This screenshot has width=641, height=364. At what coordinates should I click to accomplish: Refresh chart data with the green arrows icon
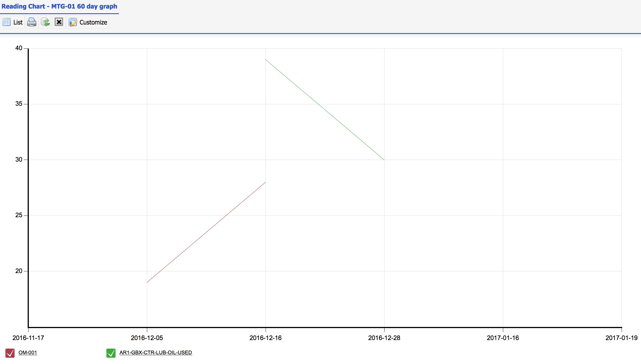point(45,22)
